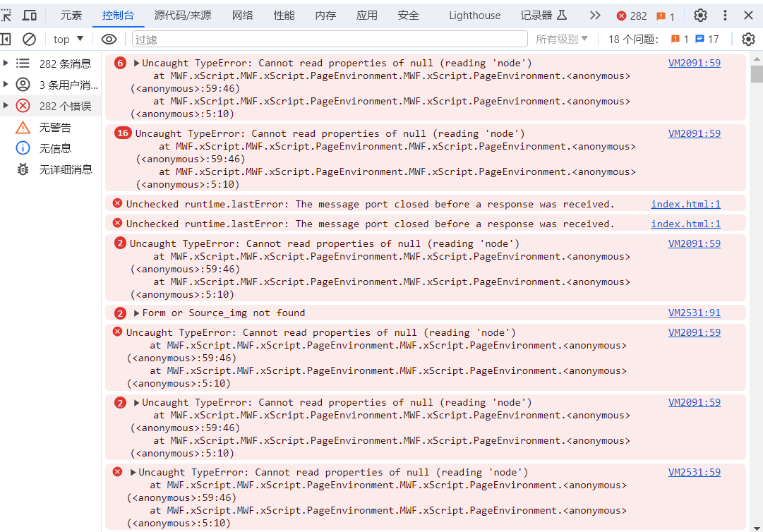Show more tabs with the double chevron
The width and height of the screenshot is (763, 532).
[x=594, y=16]
